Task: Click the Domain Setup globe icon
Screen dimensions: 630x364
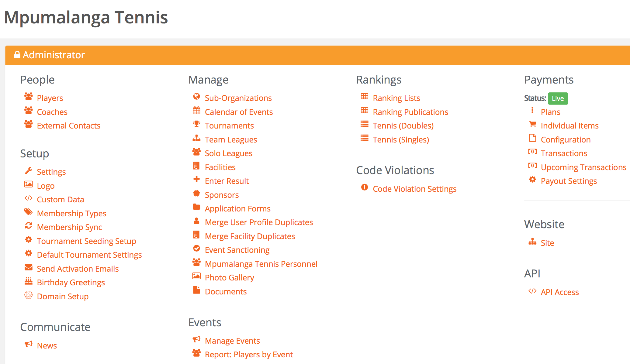Action: 29,295
